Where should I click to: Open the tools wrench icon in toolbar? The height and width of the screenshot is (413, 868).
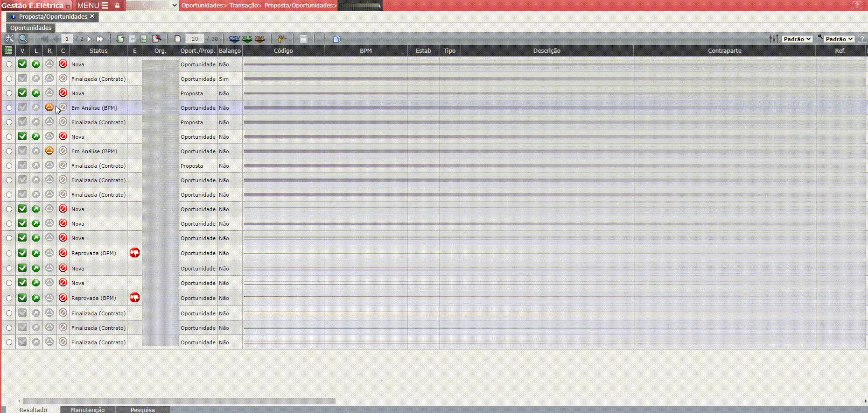pos(9,39)
